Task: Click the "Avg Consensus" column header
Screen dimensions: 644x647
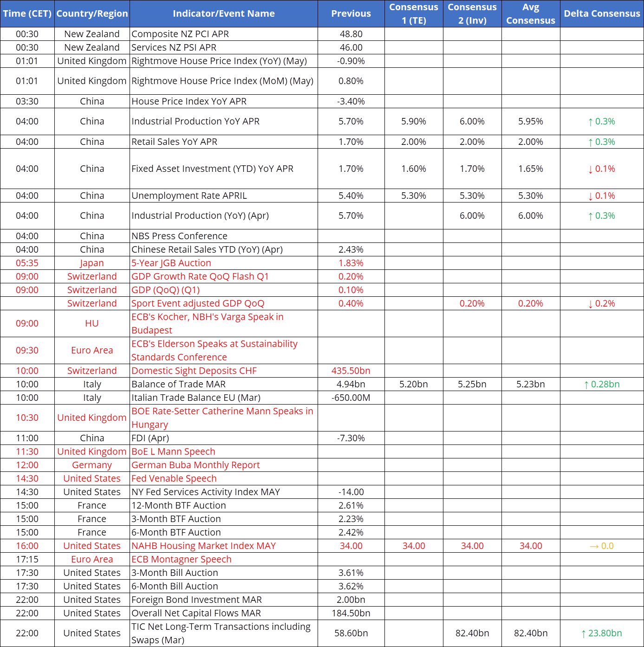Action: [x=531, y=13]
